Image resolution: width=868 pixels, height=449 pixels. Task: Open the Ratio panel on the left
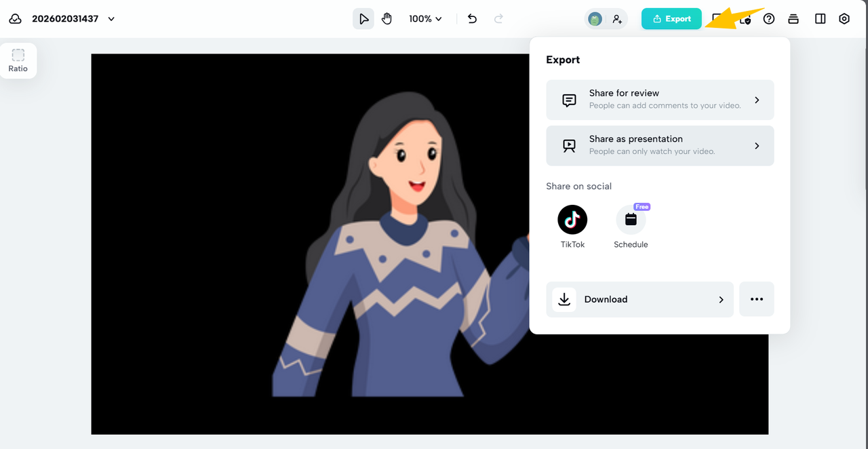[x=18, y=60]
